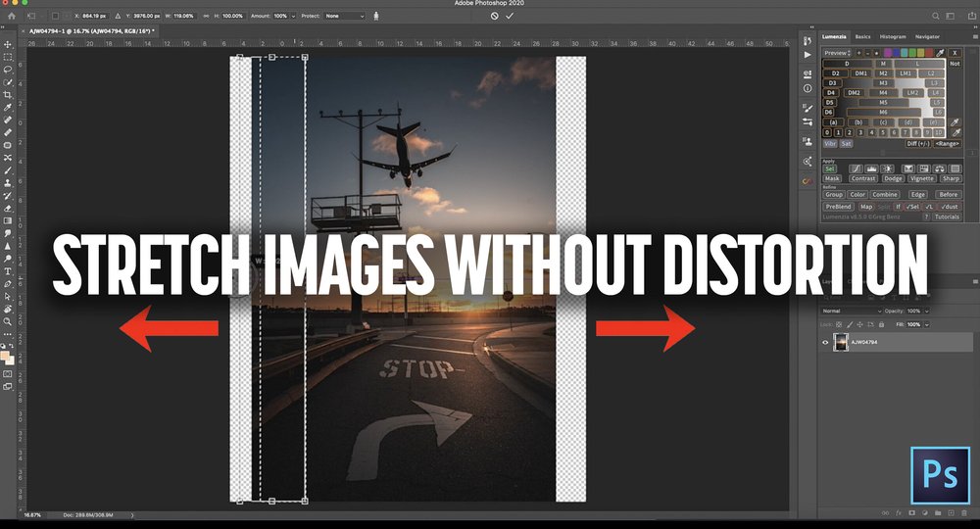980x529 pixels.
Task: Open the Amount 100% dropdown arrow
Action: 293,16
